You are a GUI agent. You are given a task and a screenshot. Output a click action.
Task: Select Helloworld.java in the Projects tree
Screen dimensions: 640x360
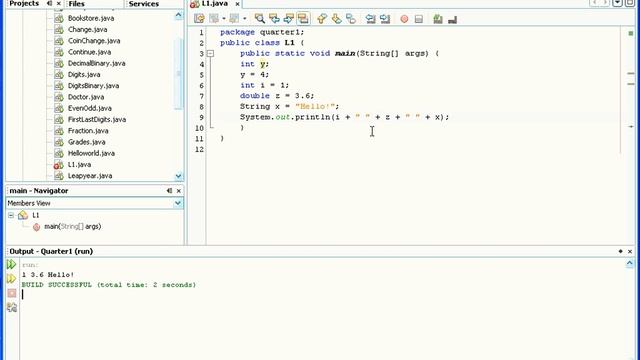91,153
